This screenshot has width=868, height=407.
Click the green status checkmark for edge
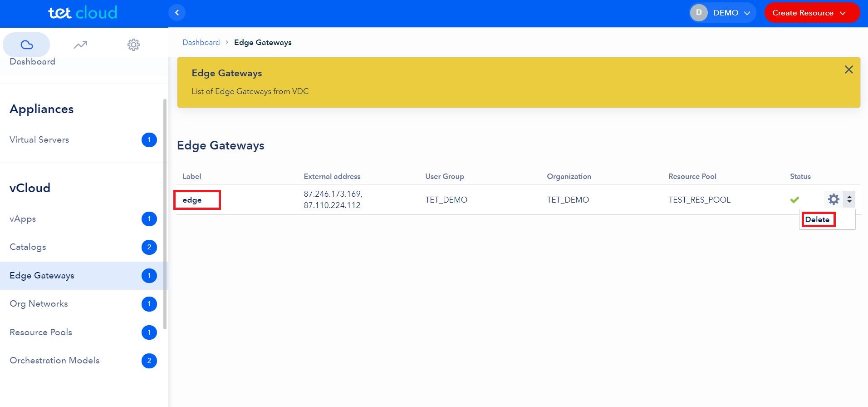click(794, 199)
